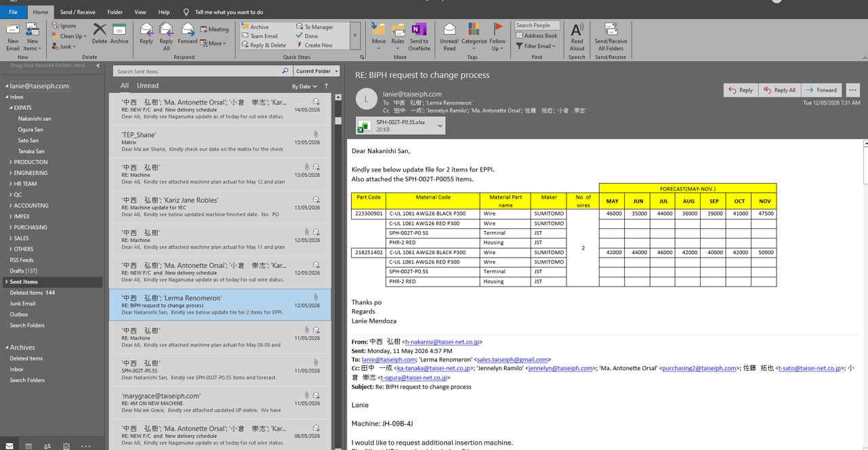Click the Forward icon in the Respond group
The height and width of the screenshot is (450, 868).
pos(188,30)
